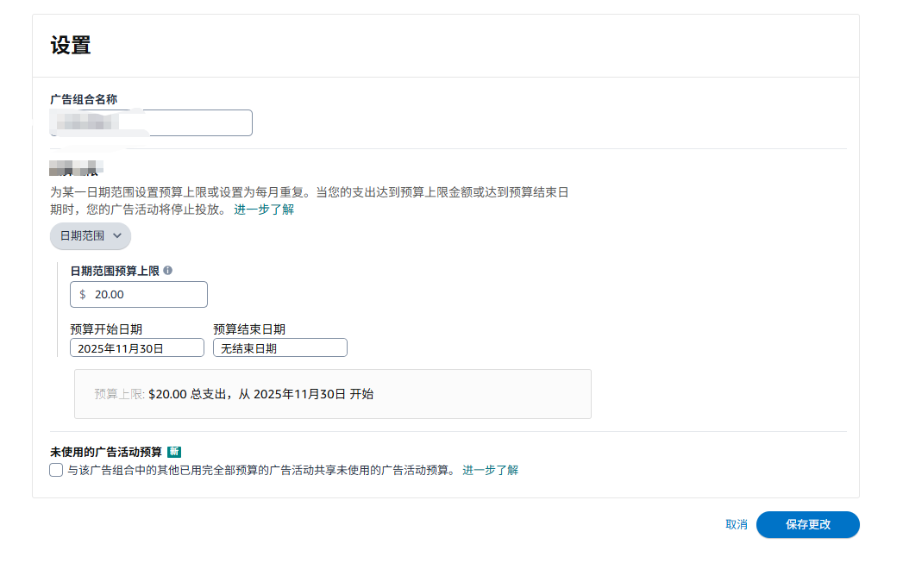Click the dollar sign in the budget field
Viewport: 903px width, 588px height.
pyautogui.click(x=80, y=294)
